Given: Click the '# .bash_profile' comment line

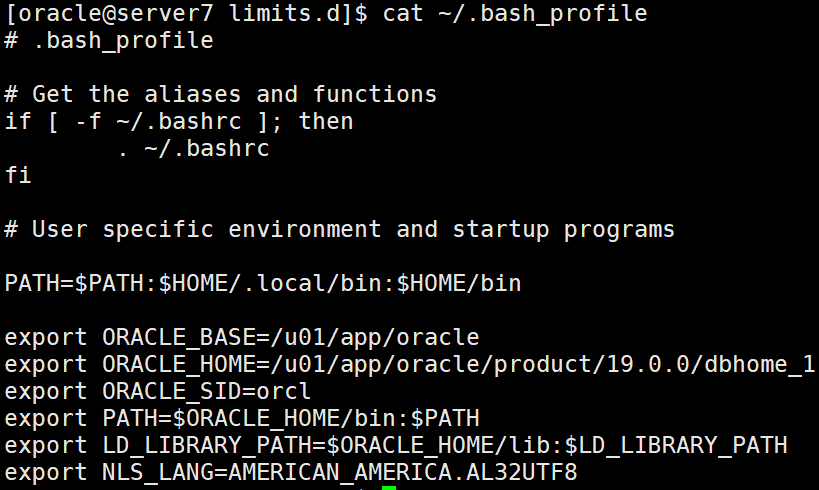Looking at the screenshot, I should (x=109, y=41).
